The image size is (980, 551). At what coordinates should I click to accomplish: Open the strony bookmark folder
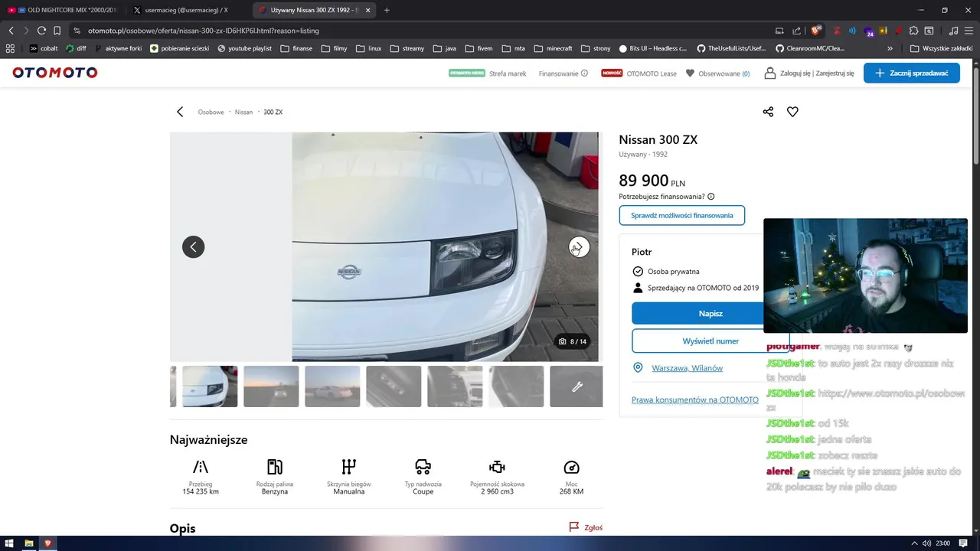[x=596, y=48]
